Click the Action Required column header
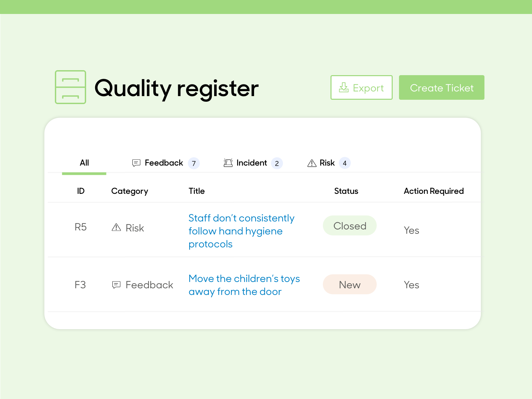This screenshot has height=399, width=532. 434,191
